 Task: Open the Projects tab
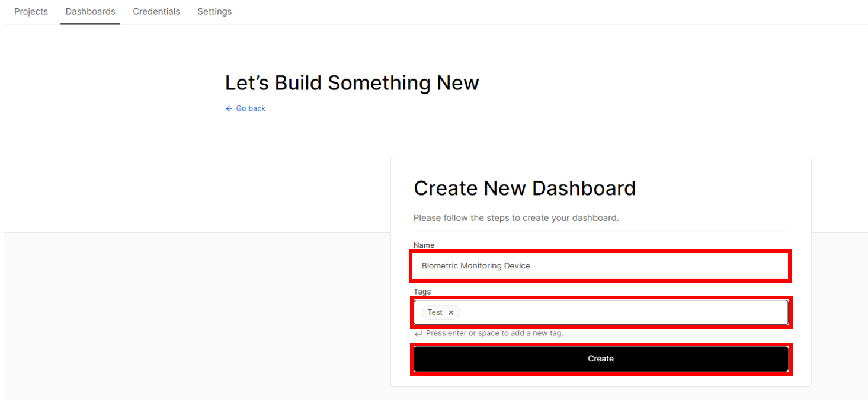31,11
